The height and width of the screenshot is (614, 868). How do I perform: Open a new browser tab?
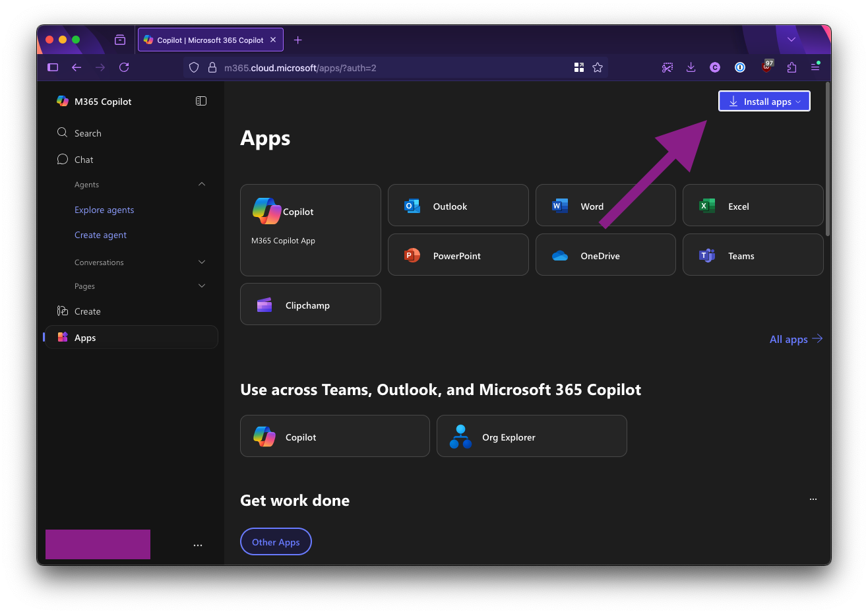coord(298,40)
